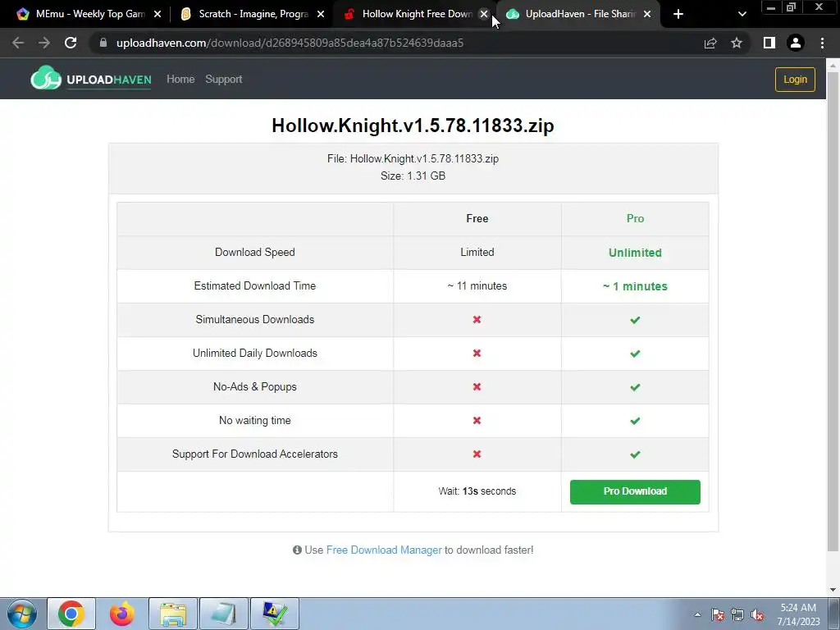Click the '~ 11 minutes' free estimate
The width and height of the screenshot is (840, 630).
click(x=477, y=285)
